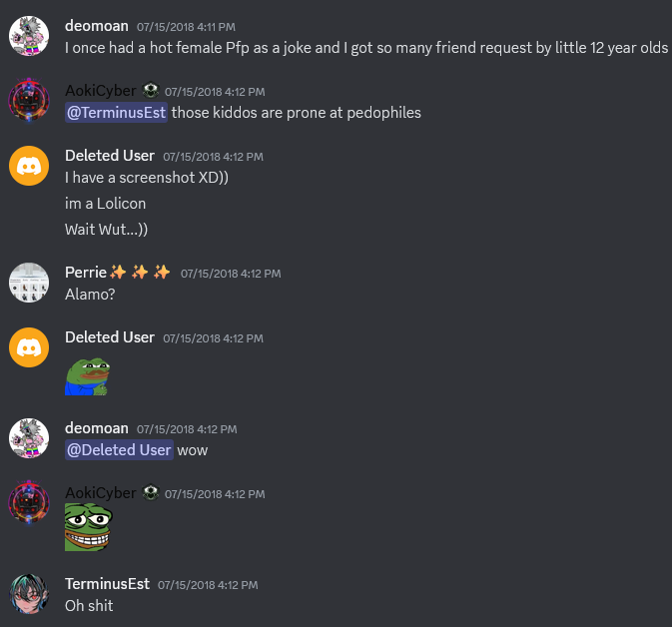This screenshot has height=627, width=672.
Task: Click the sad Pepe in blue hoodie emoji
Action: coord(88,376)
